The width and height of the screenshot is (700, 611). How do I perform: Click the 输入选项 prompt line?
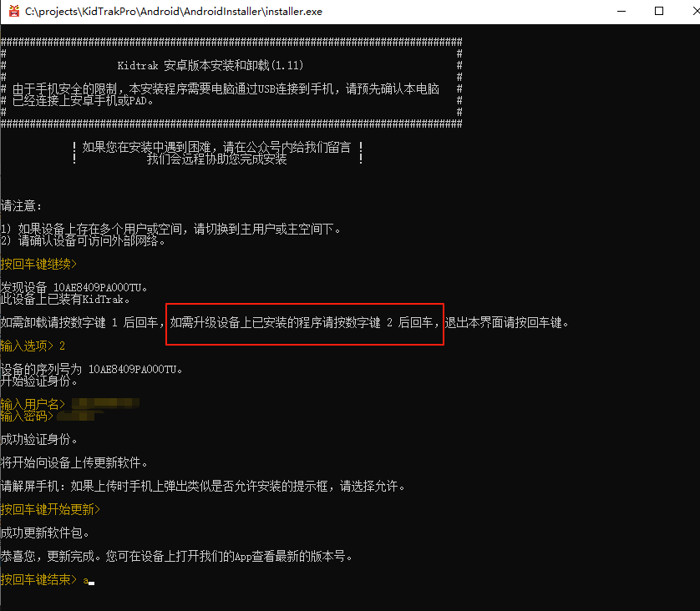[x=33, y=346]
